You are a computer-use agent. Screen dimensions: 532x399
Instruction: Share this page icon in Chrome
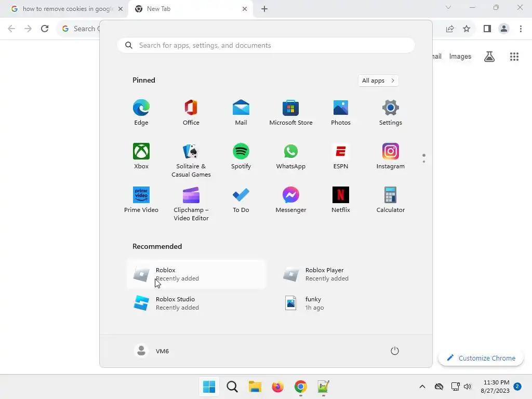click(450, 29)
